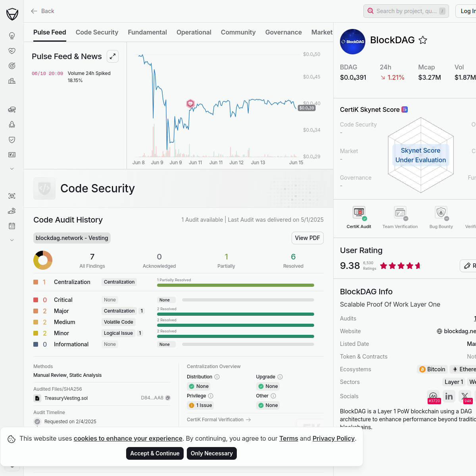This screenshot has width=476, height=476.
Task: Click the Skynet Score info badge icon
Action: click(405, 109)
